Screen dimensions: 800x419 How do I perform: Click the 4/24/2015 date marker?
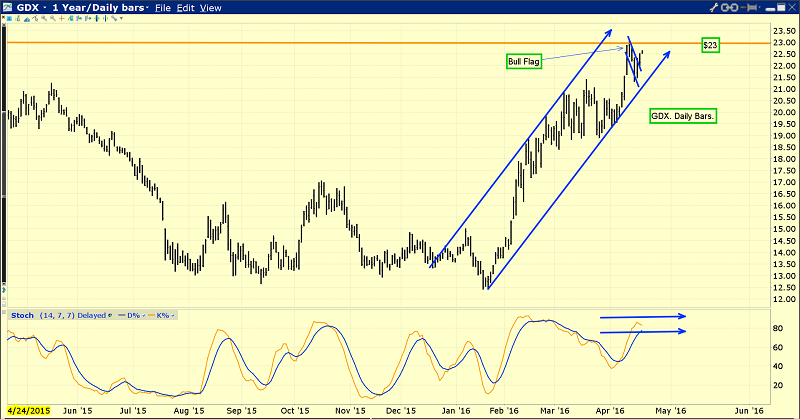[28, 410]
